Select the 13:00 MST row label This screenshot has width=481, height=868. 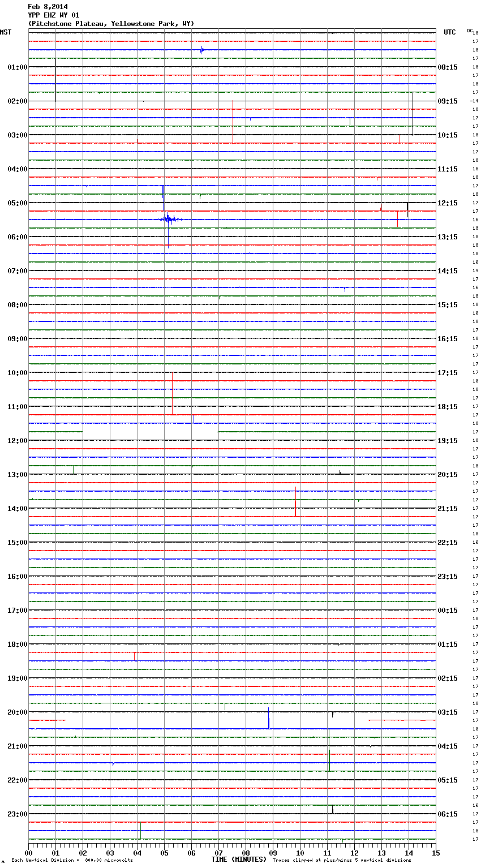pyautogui.click(x=18, y=475)
